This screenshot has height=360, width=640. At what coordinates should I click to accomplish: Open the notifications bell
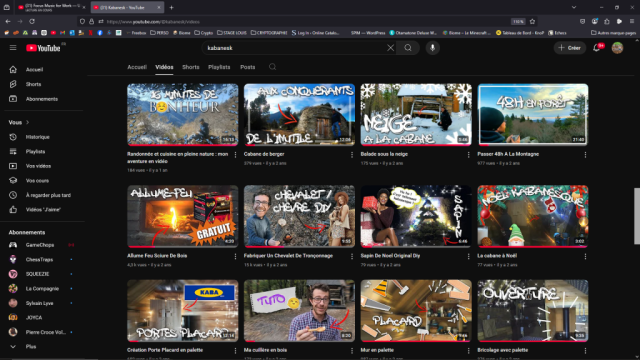[x=596, y=48]
